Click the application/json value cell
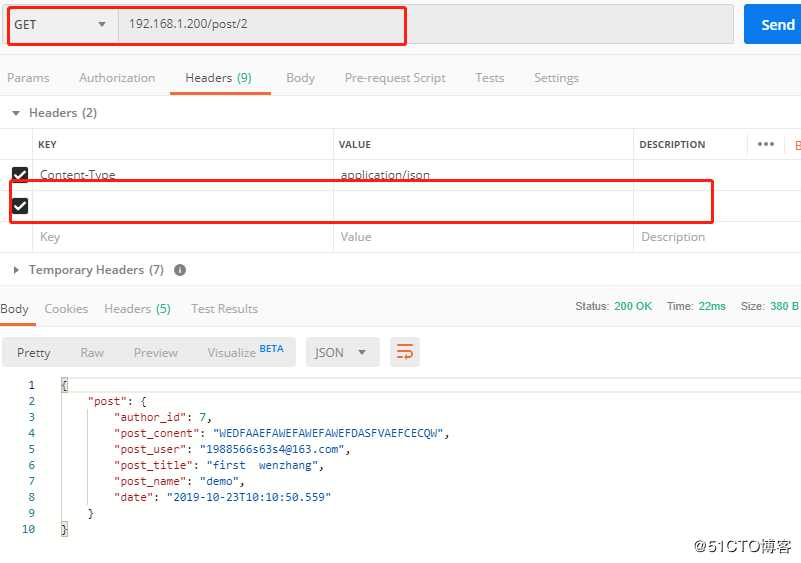801x563 pixels. (483, 175)
